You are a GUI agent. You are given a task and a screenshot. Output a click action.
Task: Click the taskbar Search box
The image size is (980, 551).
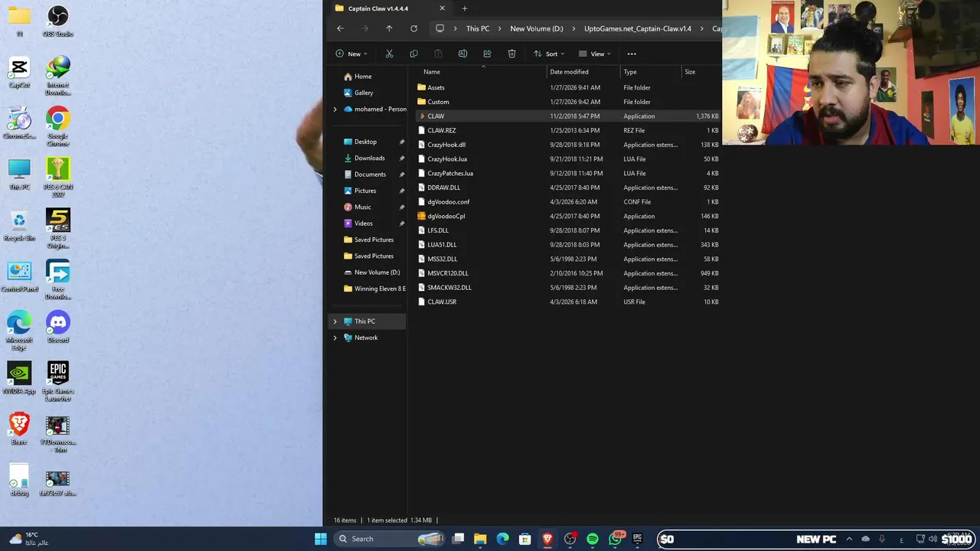pos(390,539)
